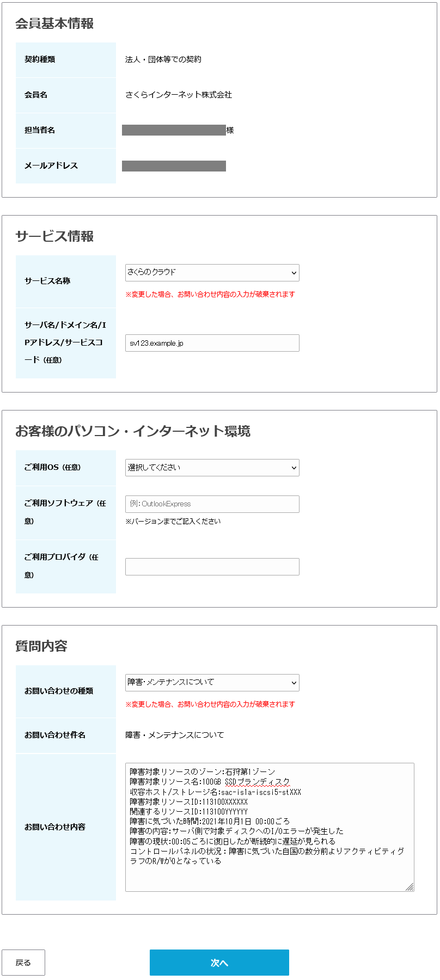440x980 pixels.
Task: Click the server name field containing sv123.example.jp
Action: tap(212, 343)
